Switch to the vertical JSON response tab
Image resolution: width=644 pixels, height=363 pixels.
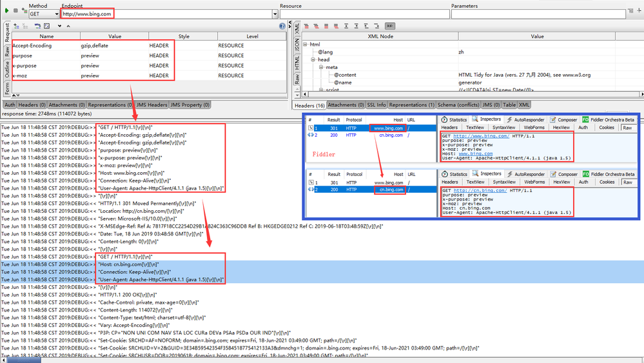tap(297, 44)
